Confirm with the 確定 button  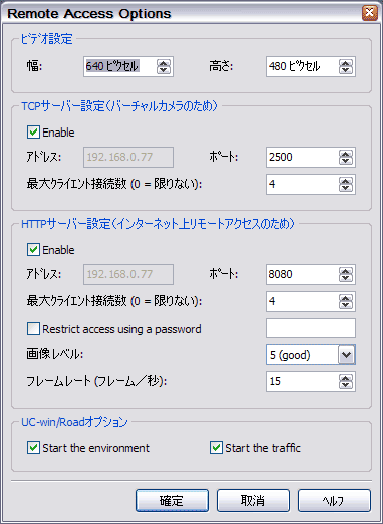(172, 500)
